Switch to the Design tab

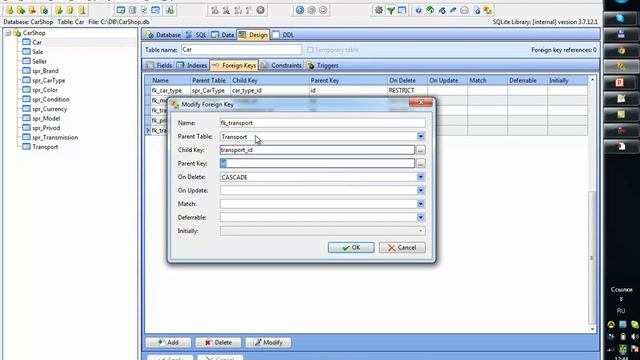click(253, 35)
